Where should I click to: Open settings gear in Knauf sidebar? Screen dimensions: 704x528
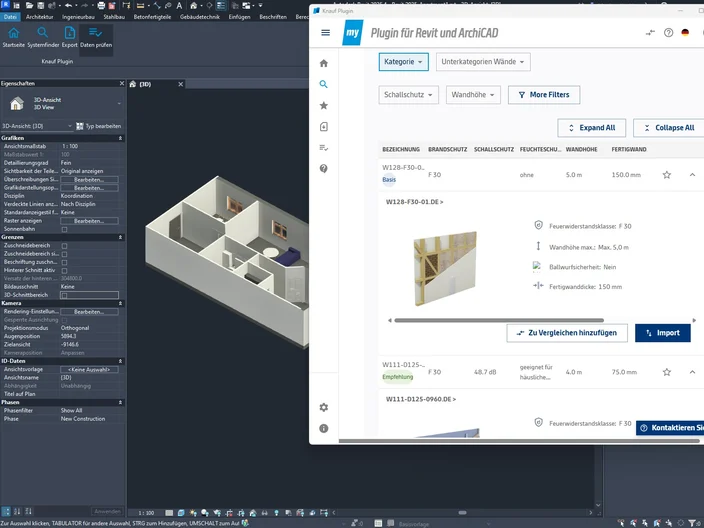tap(324, 407)
